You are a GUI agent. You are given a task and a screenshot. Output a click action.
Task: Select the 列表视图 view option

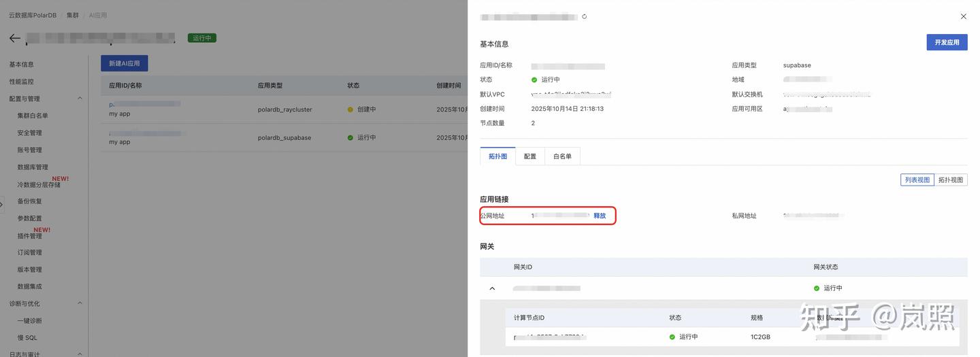(x=917, y=180)
